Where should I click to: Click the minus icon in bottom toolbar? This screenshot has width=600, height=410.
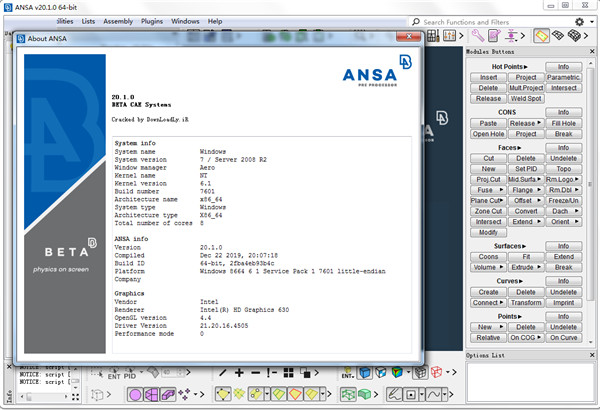point(256,373)
